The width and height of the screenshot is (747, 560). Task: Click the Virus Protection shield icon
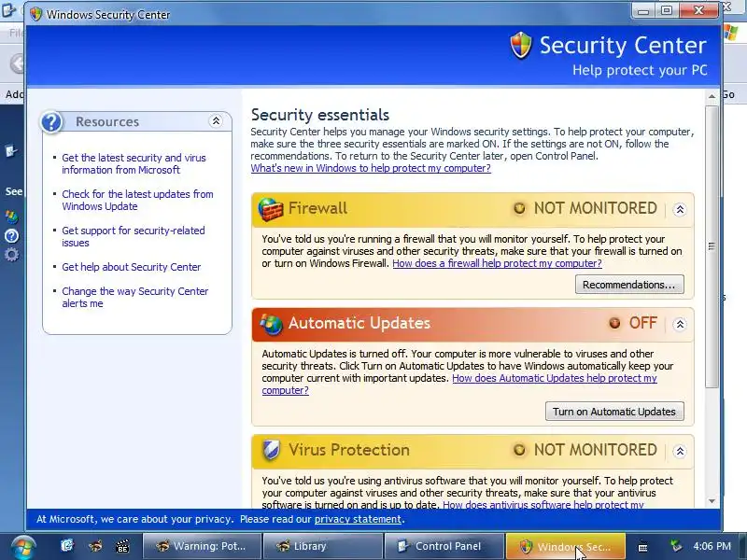point(271,450)
